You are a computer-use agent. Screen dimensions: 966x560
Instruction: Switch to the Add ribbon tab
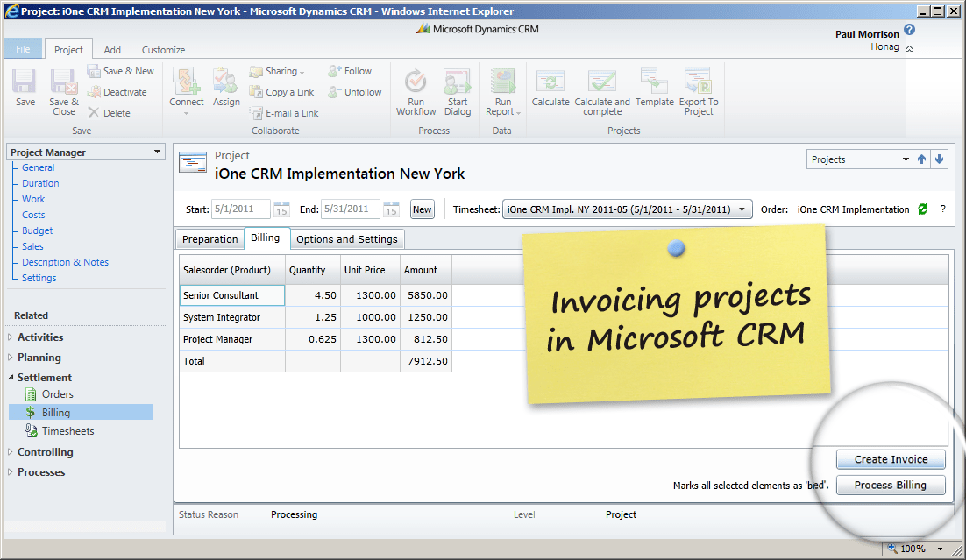(x=112, y=50)
